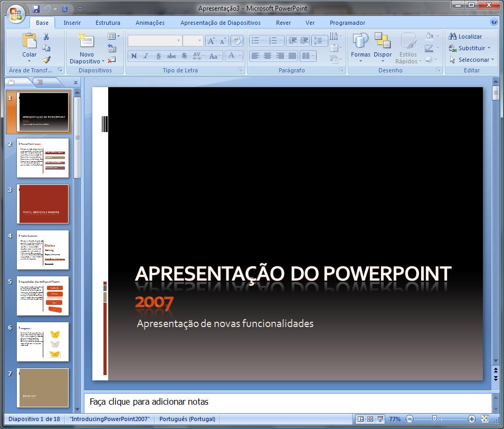Delete slide with red X icon

(111, 60)
